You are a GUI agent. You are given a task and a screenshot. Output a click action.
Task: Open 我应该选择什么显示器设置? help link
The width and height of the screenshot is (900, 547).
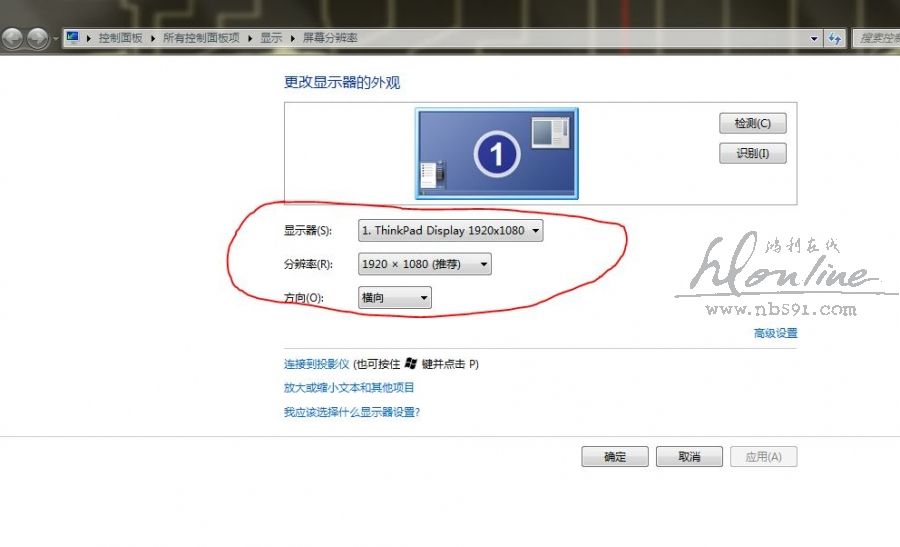click(352, 412)
